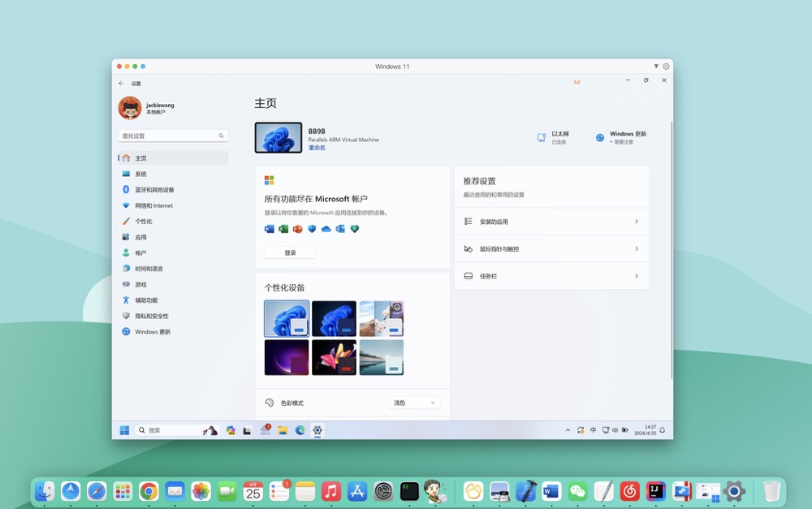This screenshot has width=812, height=509.
Task: Open IntelliJ IDEA from the dock
Action: pyautogui.click(x=655, y=491)
